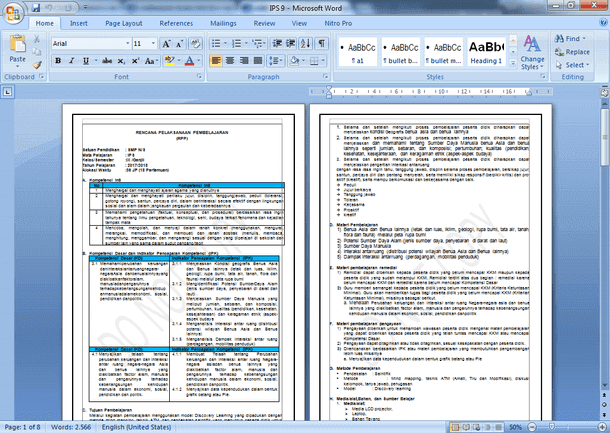
Task: Apply strikethrough formatting
Action: 107,61
